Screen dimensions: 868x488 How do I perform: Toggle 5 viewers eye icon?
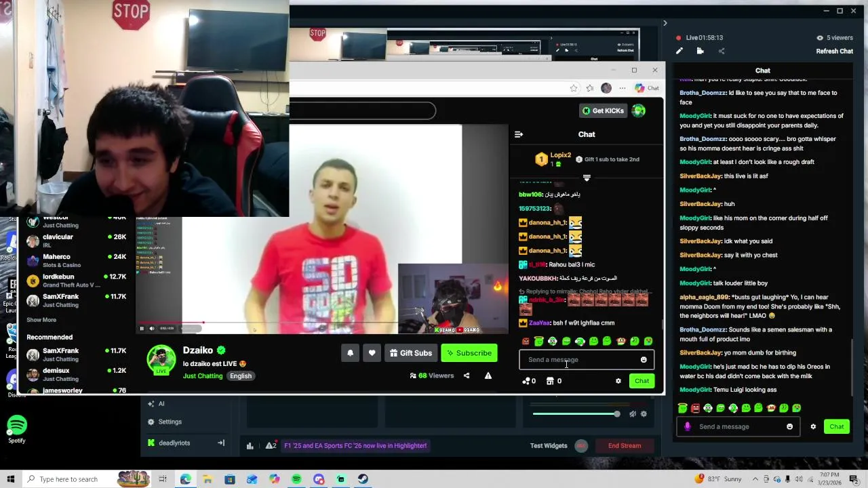(x=820, y=38)
